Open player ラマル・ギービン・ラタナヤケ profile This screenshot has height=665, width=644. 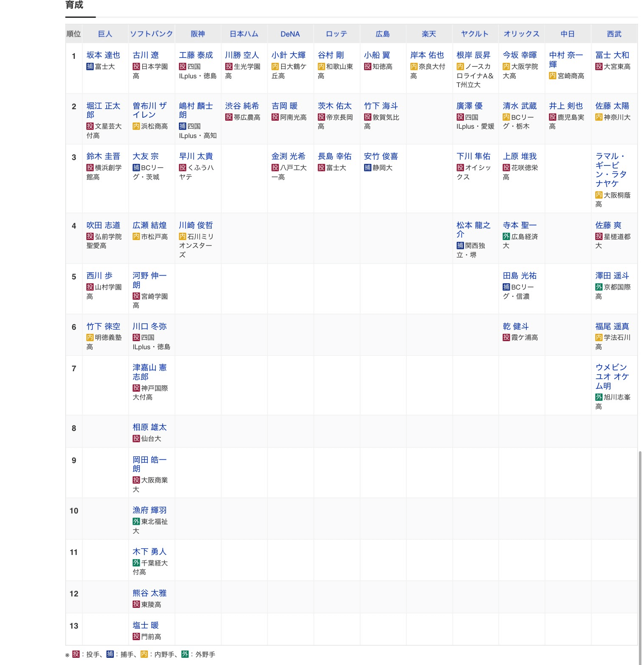[611, 170]
